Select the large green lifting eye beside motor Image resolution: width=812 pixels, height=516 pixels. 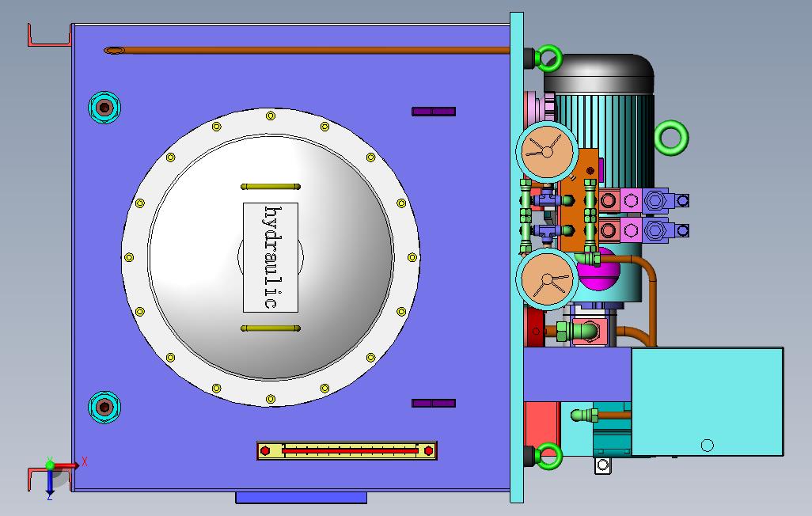click(671, 137)
